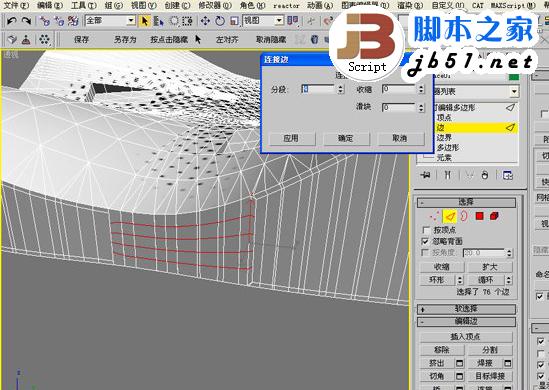Select the Move tool
549x390 pixels.
click(x=205, y=21)
